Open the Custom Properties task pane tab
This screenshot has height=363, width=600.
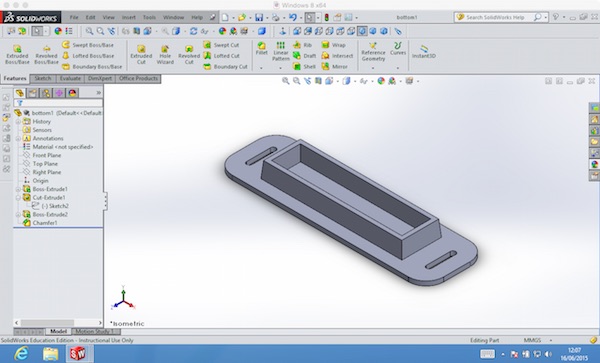[594, 175]
